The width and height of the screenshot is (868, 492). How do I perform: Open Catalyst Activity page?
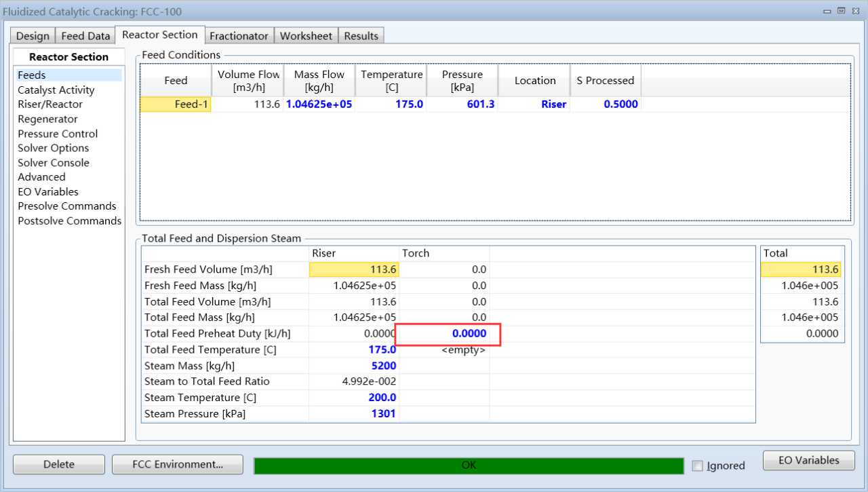(x=56, y=90)
